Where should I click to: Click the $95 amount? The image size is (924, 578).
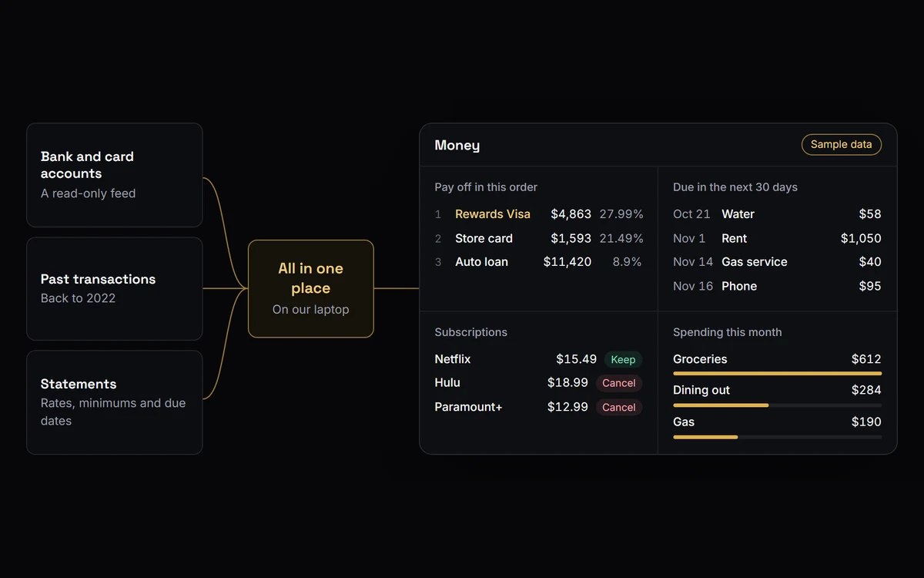click(x=870, y=286)
